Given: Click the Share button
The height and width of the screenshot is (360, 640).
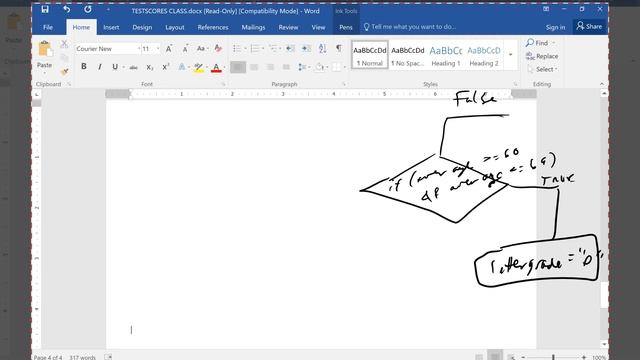Looking at the screenshot, I should click(x=589, y=27).
